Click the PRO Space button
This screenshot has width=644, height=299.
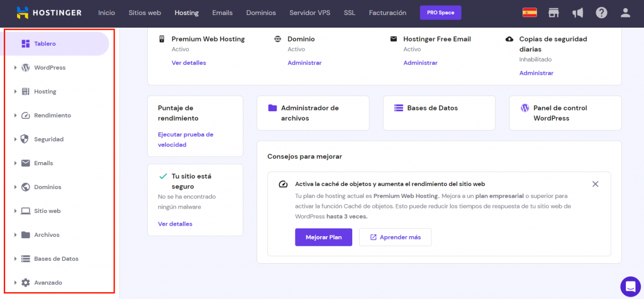[x=440, y=13]
